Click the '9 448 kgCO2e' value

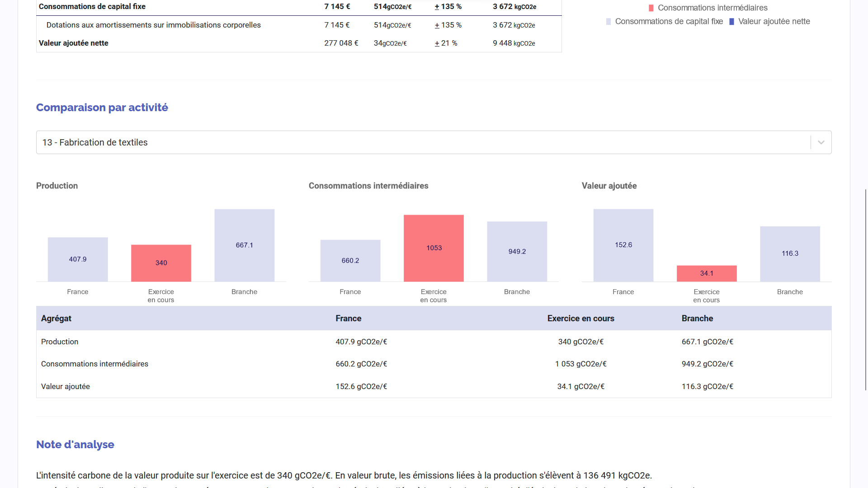click(x=514, y=43)
